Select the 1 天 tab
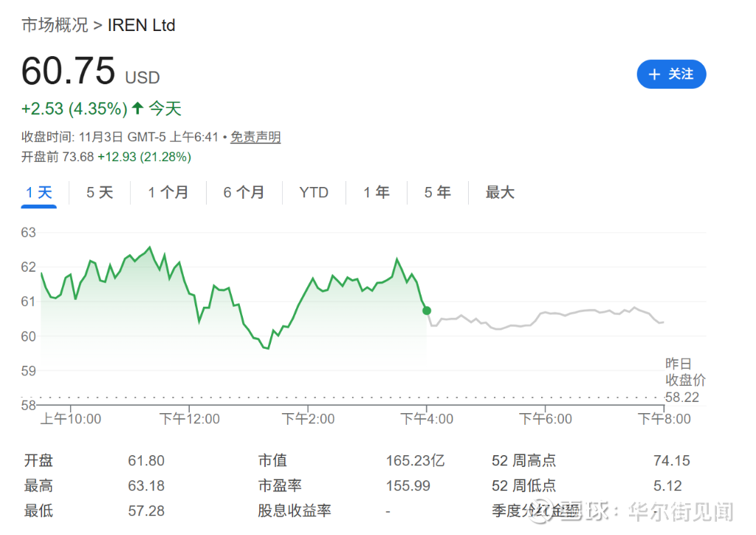Viewport: 756px width, 535px height. point(38,192)
